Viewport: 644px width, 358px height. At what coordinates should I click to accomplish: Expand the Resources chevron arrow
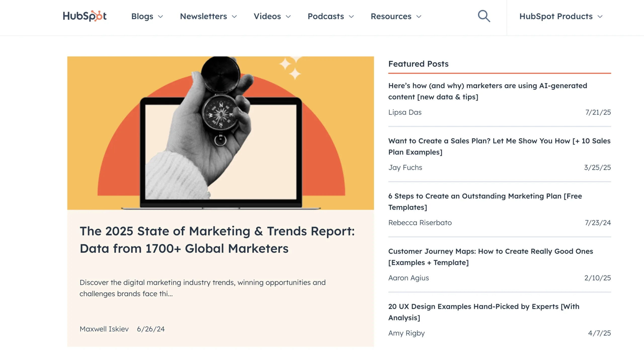[419, 17]
